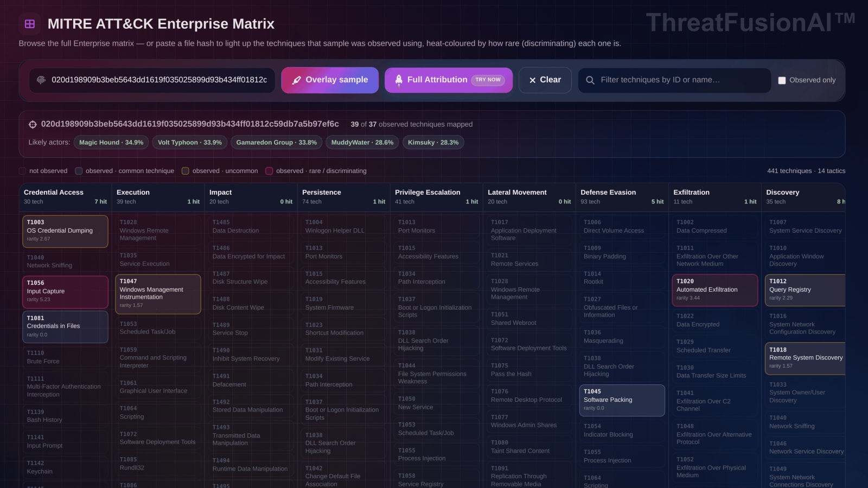The image size is (868, 488).
Task: Focus the file hash input field
Action: point(152,80)
